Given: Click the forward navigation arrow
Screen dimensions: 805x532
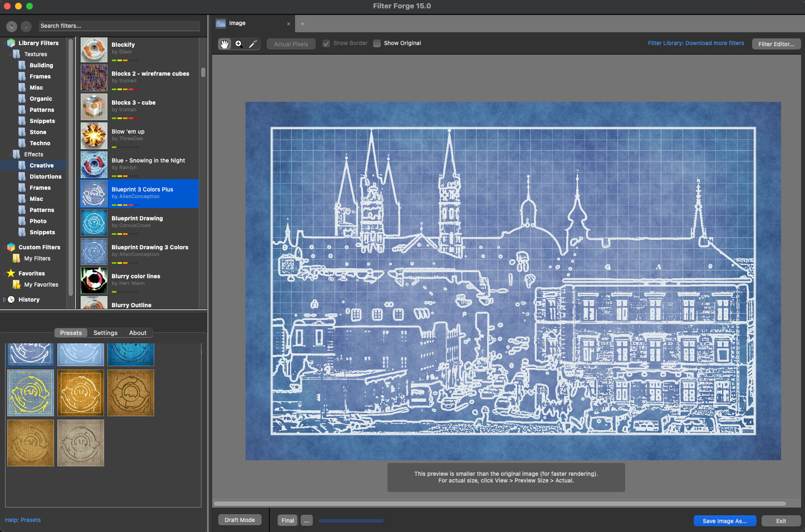Looking at the screenshot, I should coord(26,26).
